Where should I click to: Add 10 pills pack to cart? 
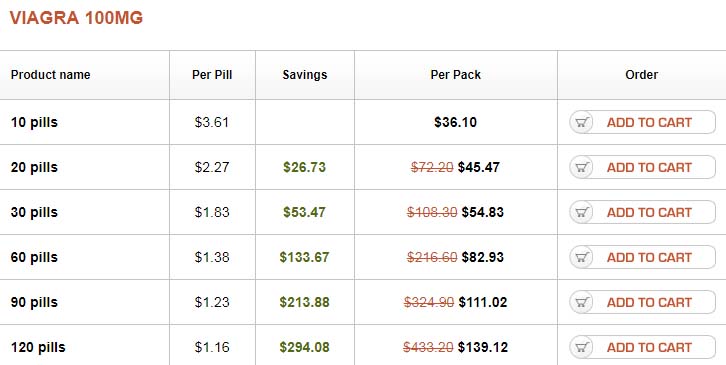coord(642,122)
